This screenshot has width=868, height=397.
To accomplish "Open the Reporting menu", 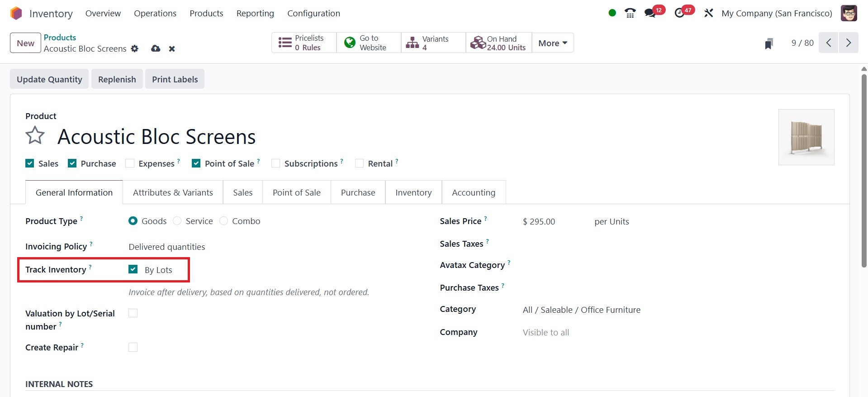I will (x=255, y=13).
